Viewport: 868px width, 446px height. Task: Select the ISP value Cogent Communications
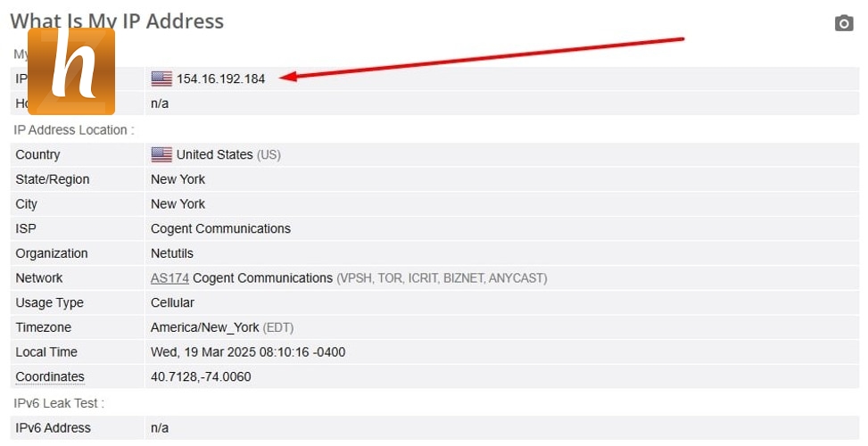220,229
